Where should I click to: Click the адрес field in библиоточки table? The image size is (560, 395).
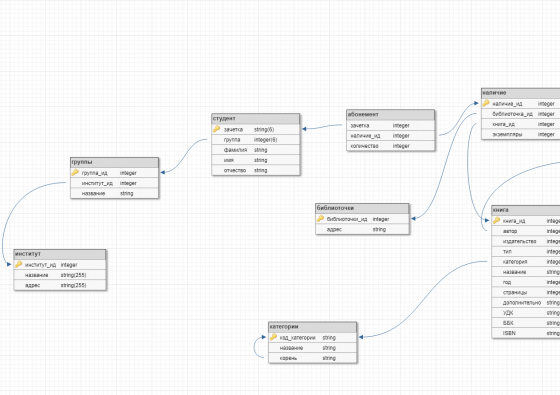click(362, 230)
